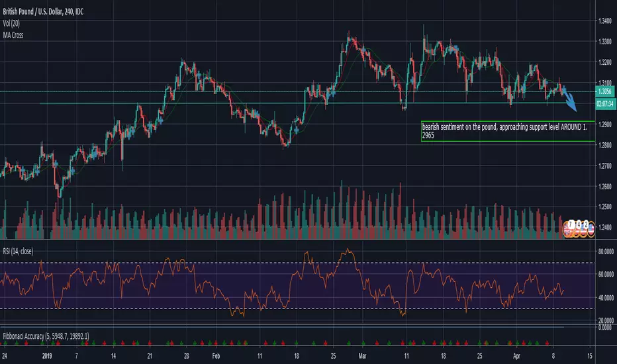Click the current price label 1.3056
Viewport: 617px width, 364px height.
tap(603, 92)
